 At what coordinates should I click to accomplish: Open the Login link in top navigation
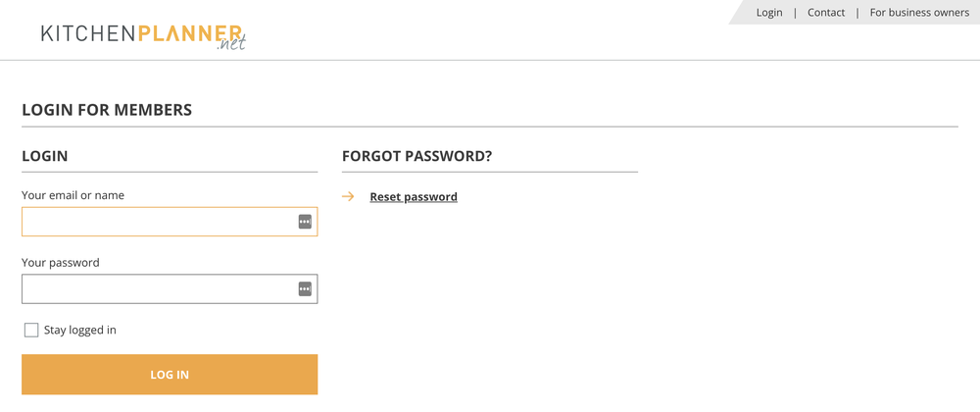[x=769, y=13]
